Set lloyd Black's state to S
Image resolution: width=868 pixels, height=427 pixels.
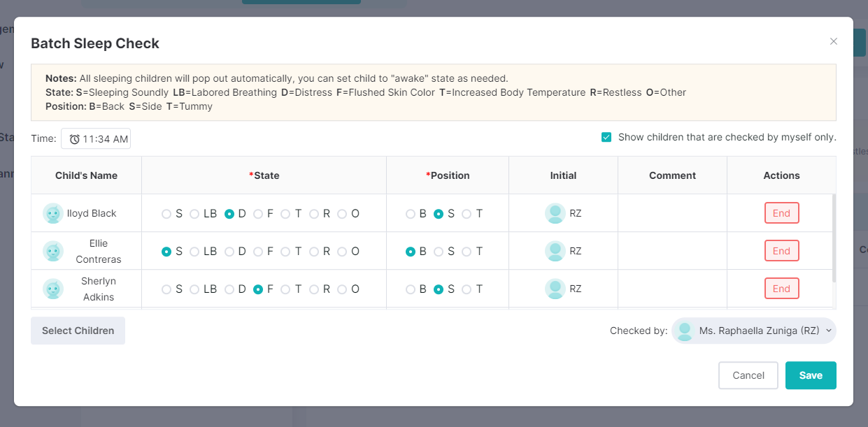(x=166, y=214)
